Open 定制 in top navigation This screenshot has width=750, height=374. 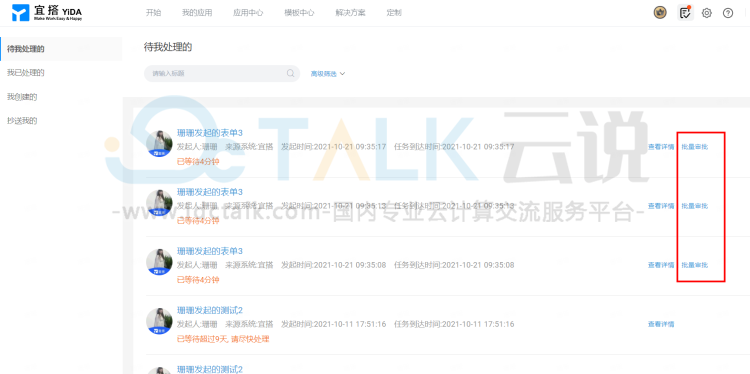coord(394,13)
